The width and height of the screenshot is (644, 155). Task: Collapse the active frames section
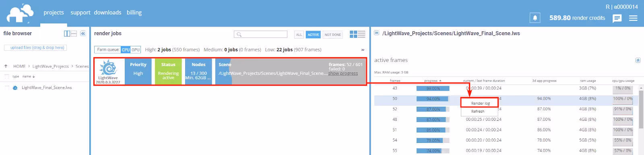pos(638,60)
